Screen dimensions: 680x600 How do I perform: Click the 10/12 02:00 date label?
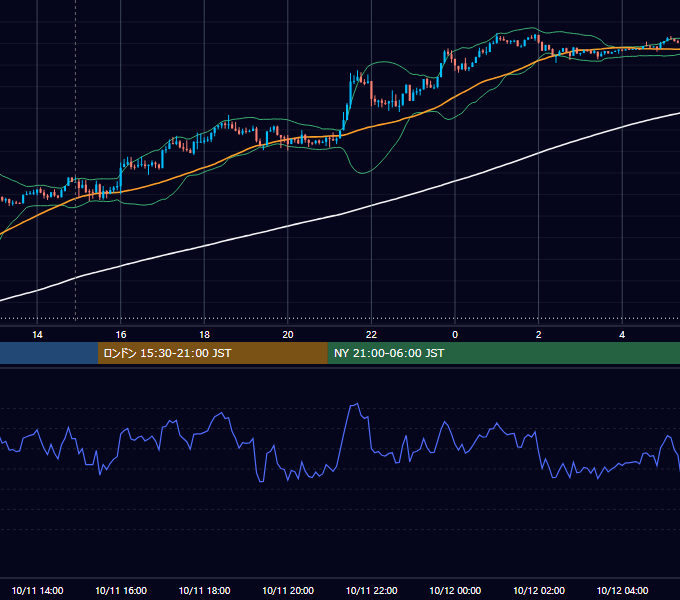pos(539,590)
